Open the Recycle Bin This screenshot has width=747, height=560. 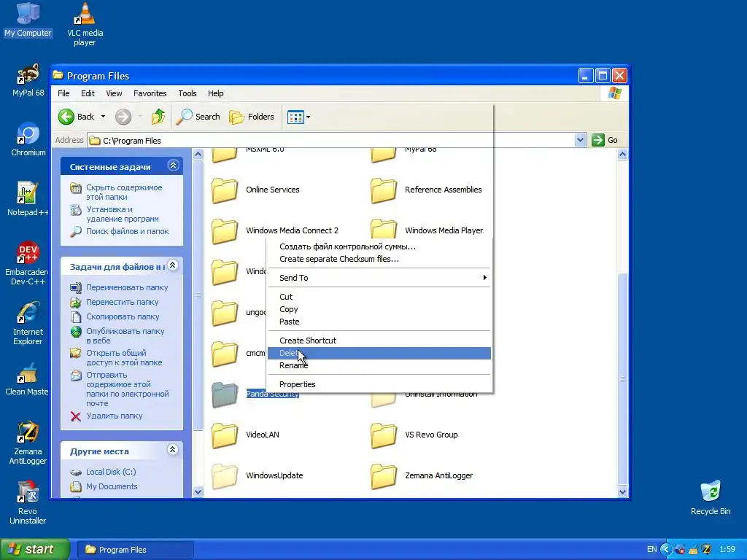[711, 497]
